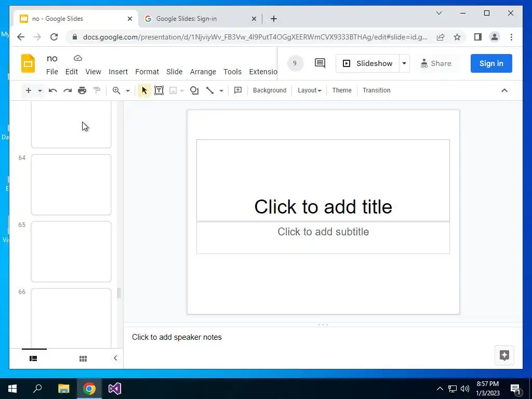Select slide 66 thumbnail

(x=71, y=318)
